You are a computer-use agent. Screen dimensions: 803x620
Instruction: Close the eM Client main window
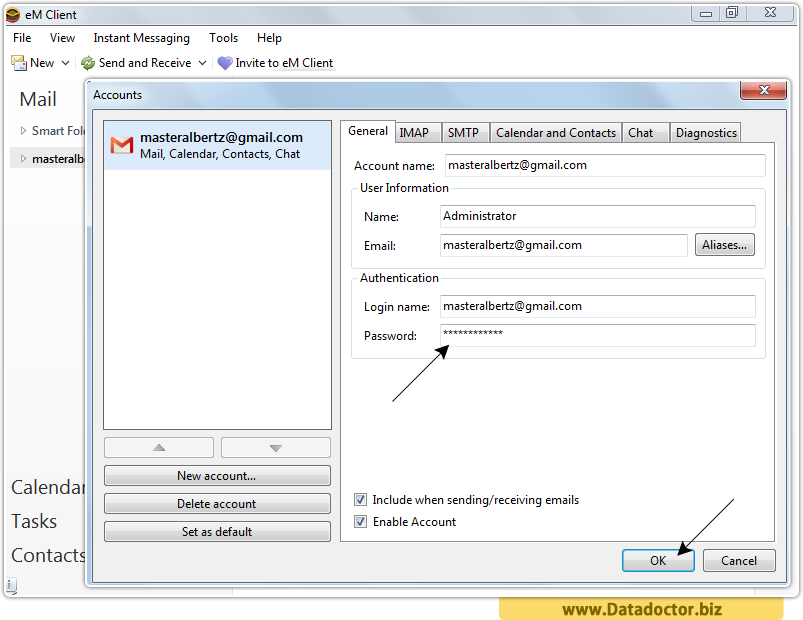click(771, 12)
